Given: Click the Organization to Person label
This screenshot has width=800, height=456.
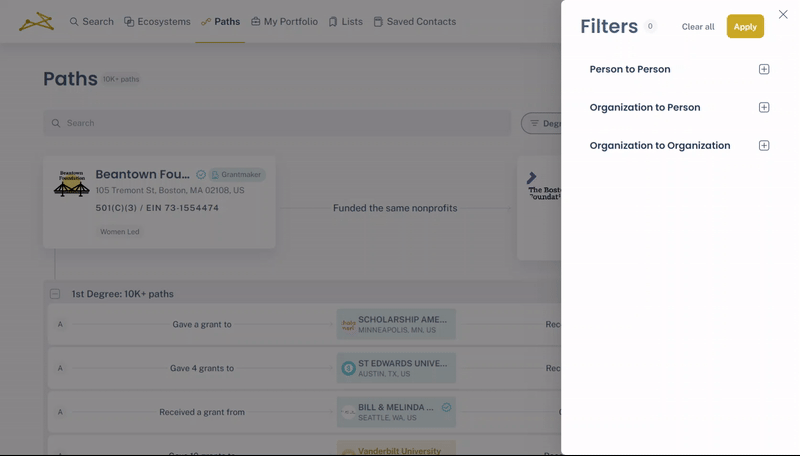Looking at the screenshot, I should 645,108.
